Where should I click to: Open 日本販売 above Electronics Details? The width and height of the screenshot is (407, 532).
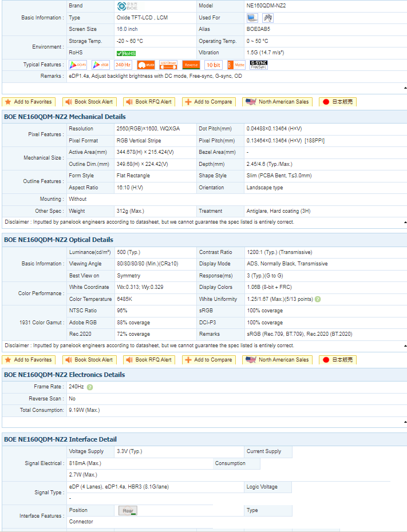338,360
